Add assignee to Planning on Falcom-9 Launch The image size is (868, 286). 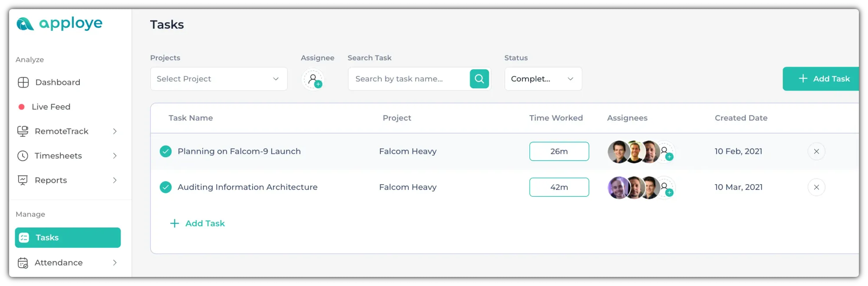click(666, 152)
